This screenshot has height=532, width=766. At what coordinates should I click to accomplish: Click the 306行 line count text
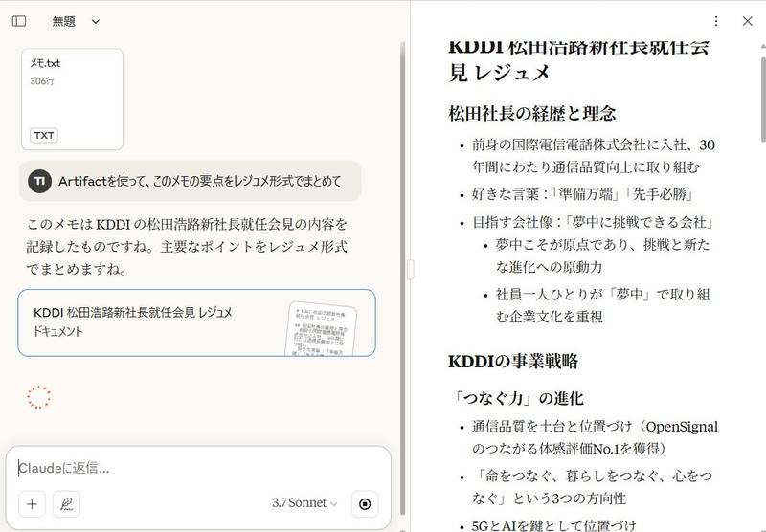click(x=42, y=81)
